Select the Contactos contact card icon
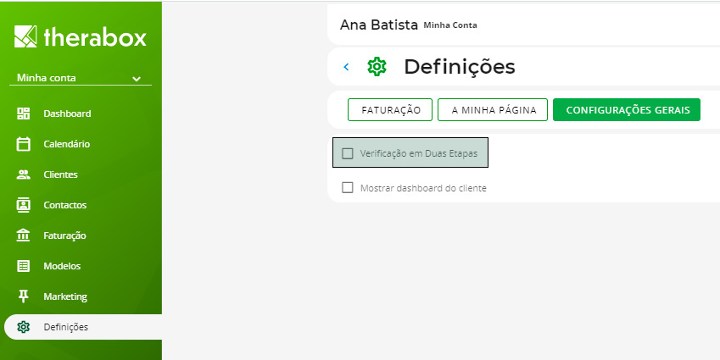720x360 pixels. [23, 205]
